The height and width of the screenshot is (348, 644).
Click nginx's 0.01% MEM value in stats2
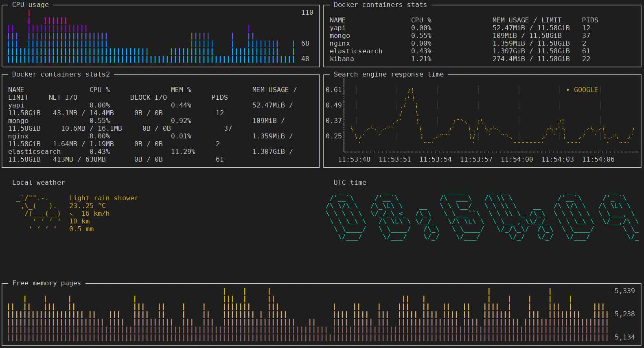181,136
